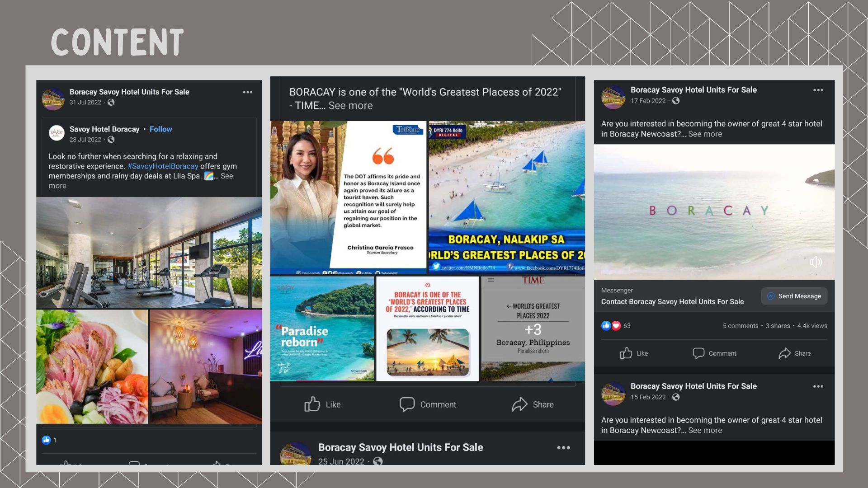The width and height of the screenshot is (868, 488).
Task: Click the Comment icon under the video post
Action: pos(698,353)
